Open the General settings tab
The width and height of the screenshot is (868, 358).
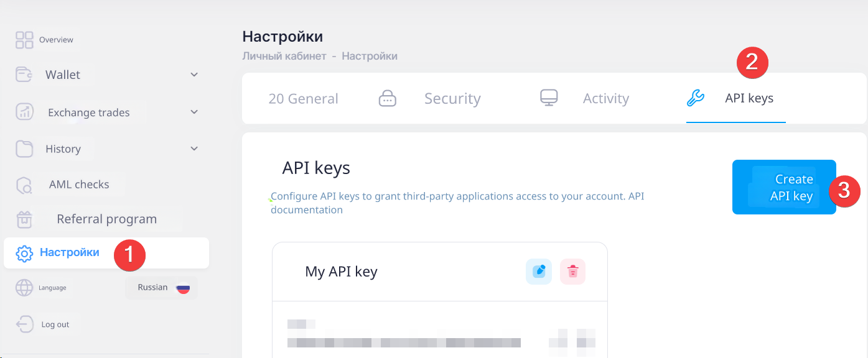(304, 99)
